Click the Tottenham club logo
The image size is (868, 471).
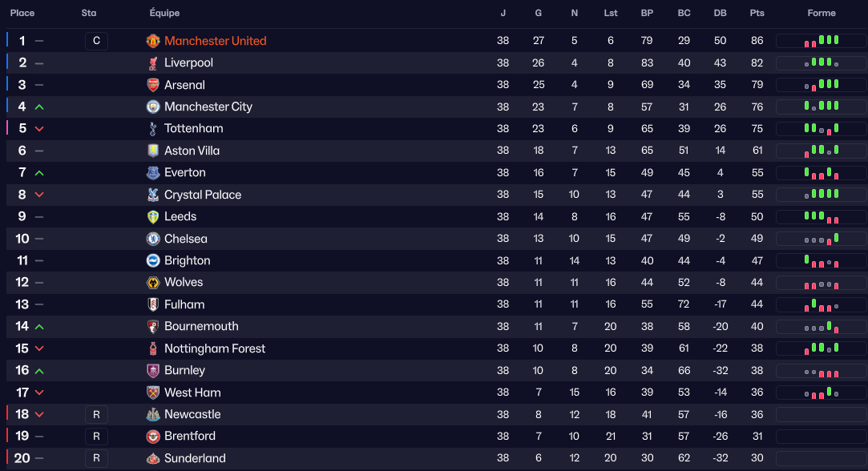153,129
